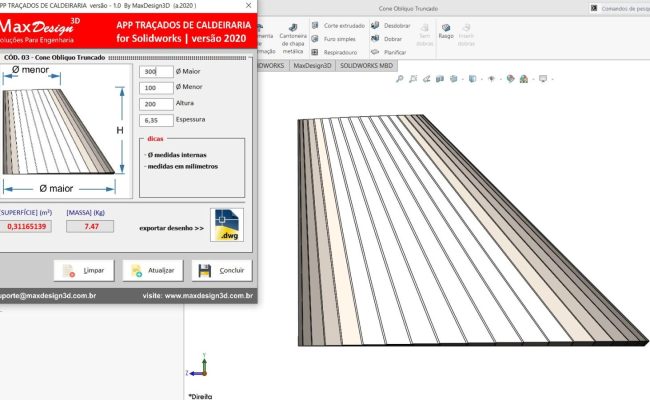Click the Zoom to fit magnifier icon
Screen dimensions: 650x400
click(x=400, y=79)
